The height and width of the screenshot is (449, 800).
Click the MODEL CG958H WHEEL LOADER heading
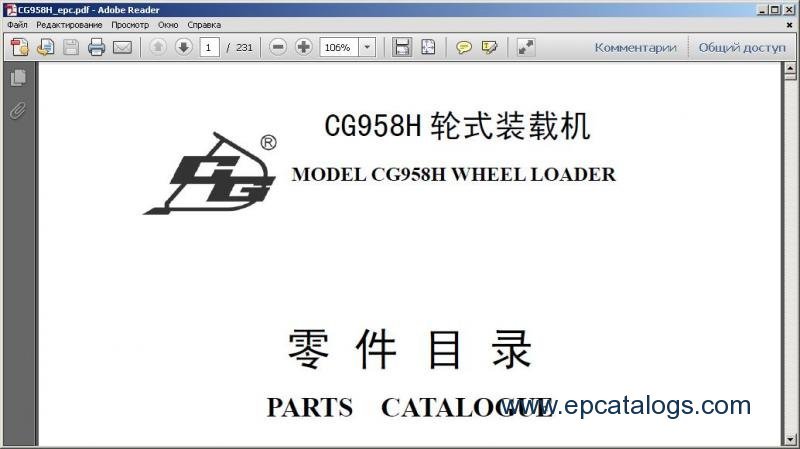click(x=454, y=174)
